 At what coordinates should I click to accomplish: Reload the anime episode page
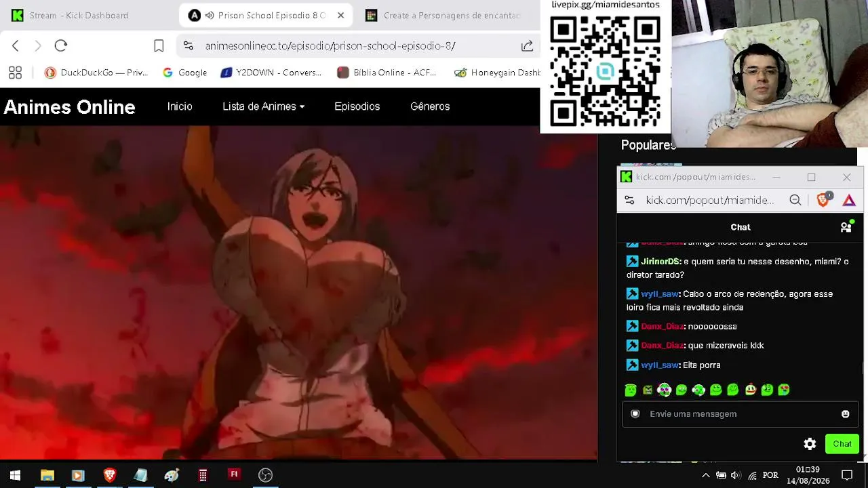tap(61, 45)
